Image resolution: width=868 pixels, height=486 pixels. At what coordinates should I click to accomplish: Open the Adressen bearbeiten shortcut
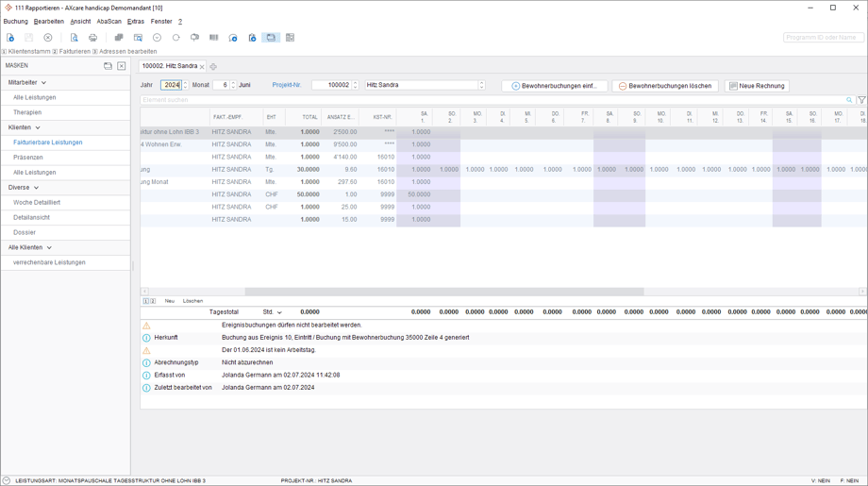coord(125,52)
